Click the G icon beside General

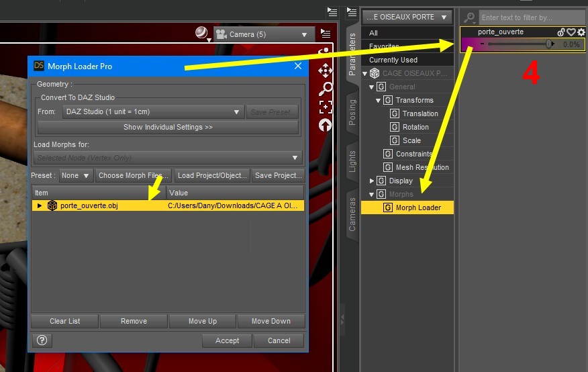click(x=381, y=87)
